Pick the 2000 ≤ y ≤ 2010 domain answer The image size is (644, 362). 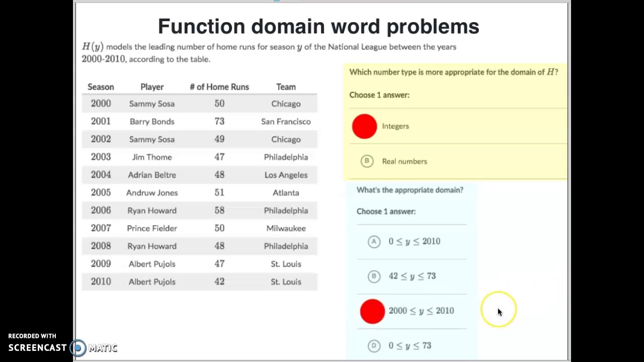pos(421,311)
